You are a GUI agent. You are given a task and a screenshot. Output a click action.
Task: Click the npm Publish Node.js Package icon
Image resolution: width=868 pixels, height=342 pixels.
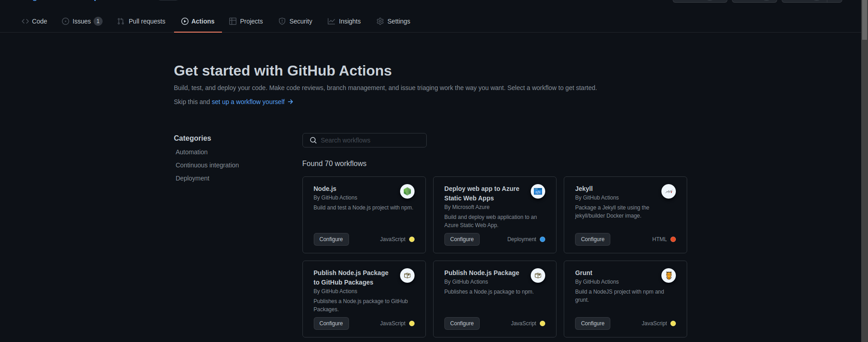(538, 275)
